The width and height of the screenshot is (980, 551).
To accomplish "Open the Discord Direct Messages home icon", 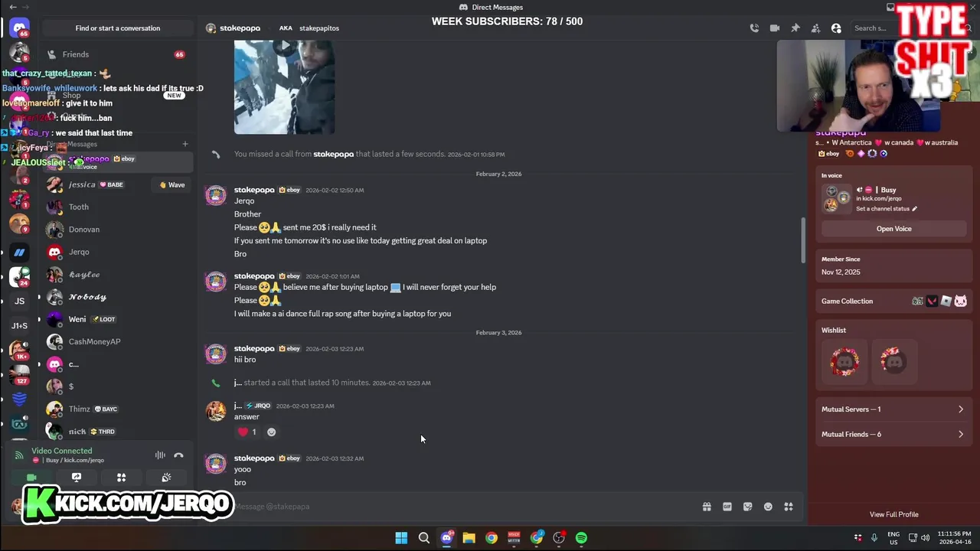I will [20, 28].
